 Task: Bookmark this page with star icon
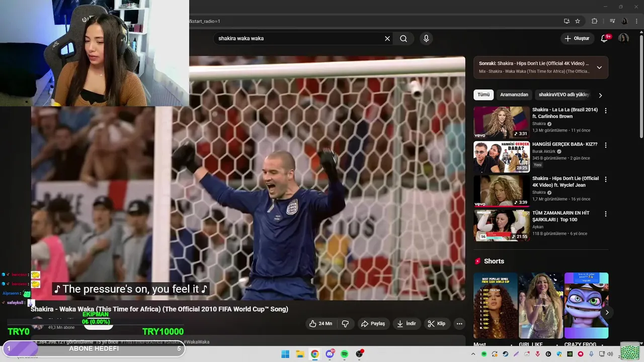click(578, 21)
